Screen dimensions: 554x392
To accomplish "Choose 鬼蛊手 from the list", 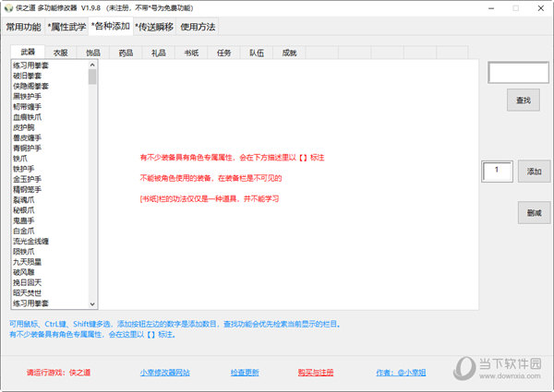I will (24, 220).
